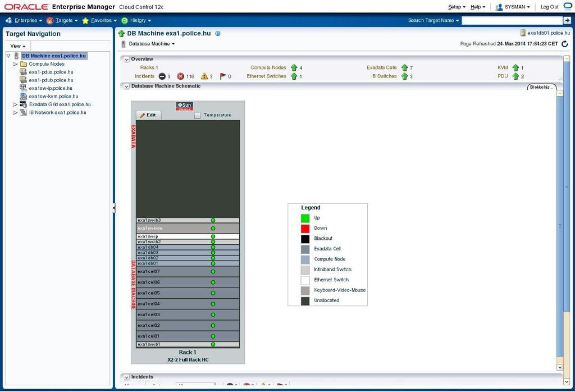Screen dimensions: 575x392
Task: Open the Help menu
Action: pyautogui.click(x=478, y=7)
